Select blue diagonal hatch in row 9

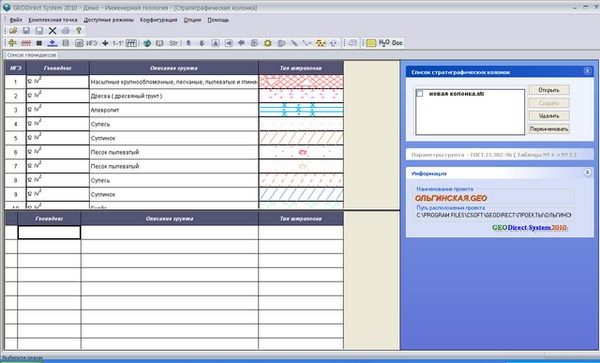(x=301, y=194)
